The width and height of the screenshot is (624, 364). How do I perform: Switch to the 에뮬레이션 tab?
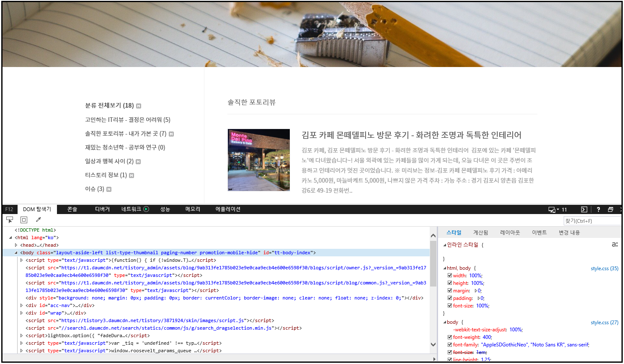[x=228, y=209]
